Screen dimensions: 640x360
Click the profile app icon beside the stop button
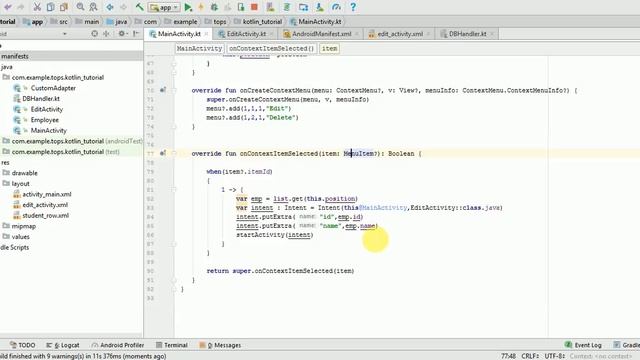241,7
